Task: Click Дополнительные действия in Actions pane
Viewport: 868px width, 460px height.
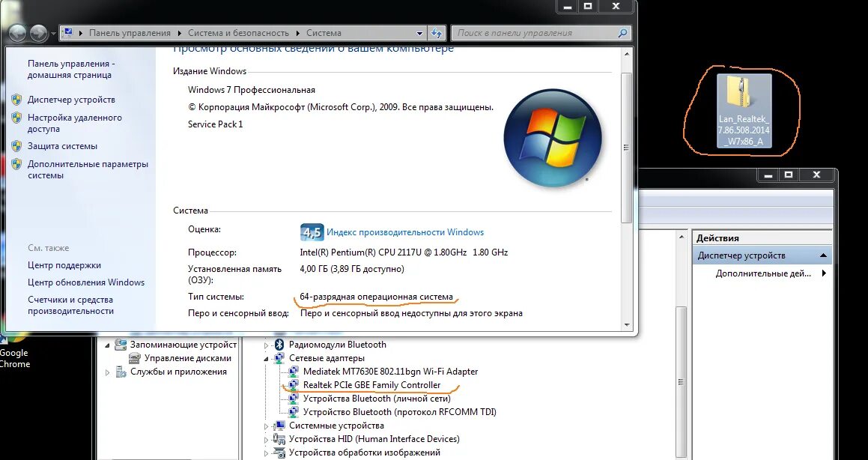Action: tap(763, 273)
